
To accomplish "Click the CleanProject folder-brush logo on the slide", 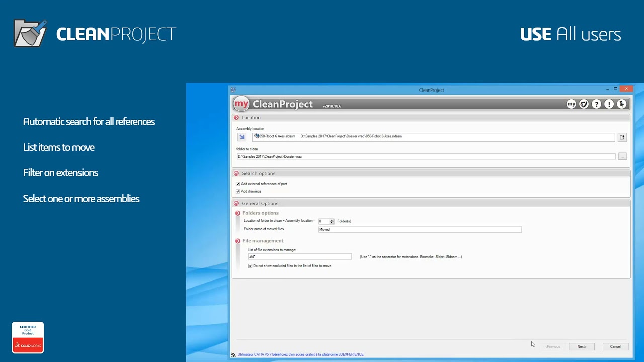I will pos(31,33).
